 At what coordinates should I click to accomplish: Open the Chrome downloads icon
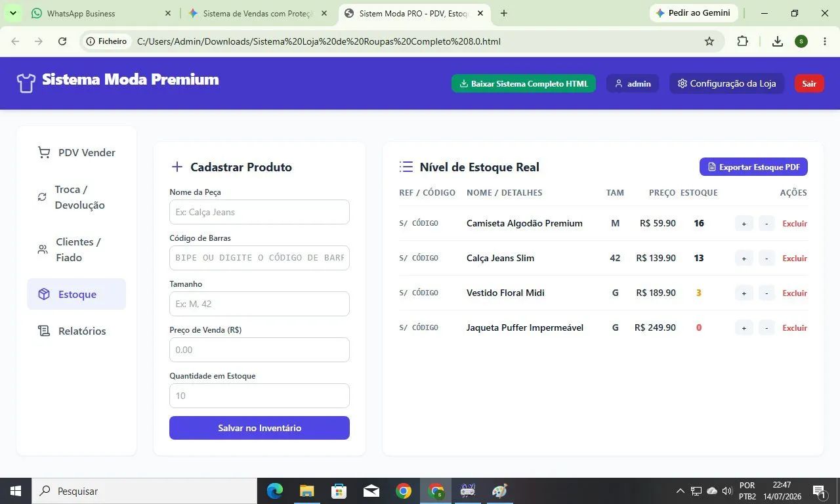pos(778,41)
